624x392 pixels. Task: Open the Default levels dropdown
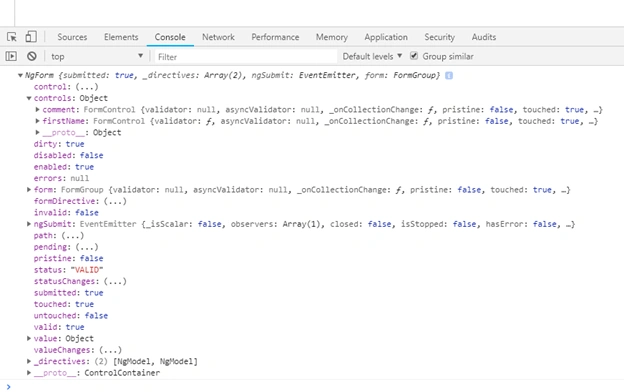pyautogui.click(x=372, y=57)
